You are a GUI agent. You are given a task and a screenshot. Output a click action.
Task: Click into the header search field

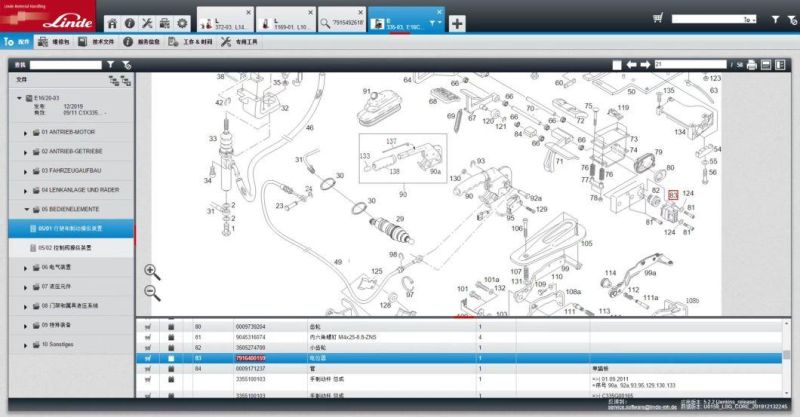[x=714, y=19]
